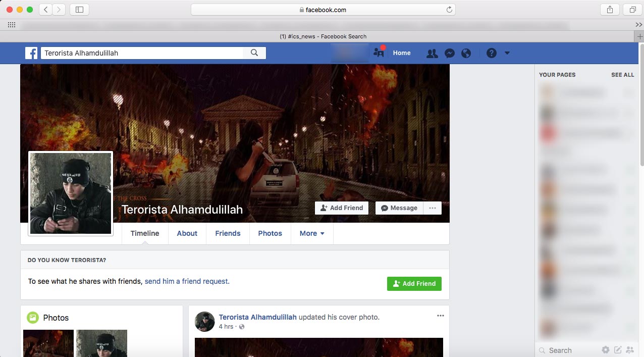The width and height of the screenshot is (644, 357).
Task: Click the 'send him a friend request' link
Action: pos(187,281)
